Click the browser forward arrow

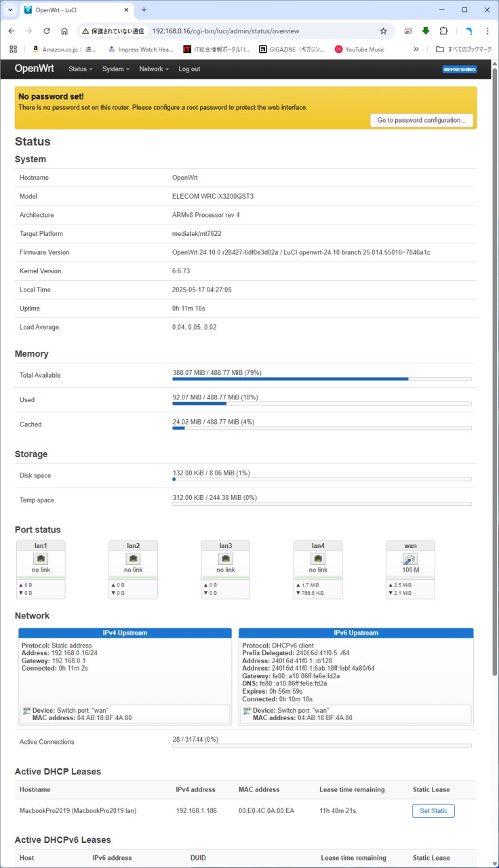[28, 31]
